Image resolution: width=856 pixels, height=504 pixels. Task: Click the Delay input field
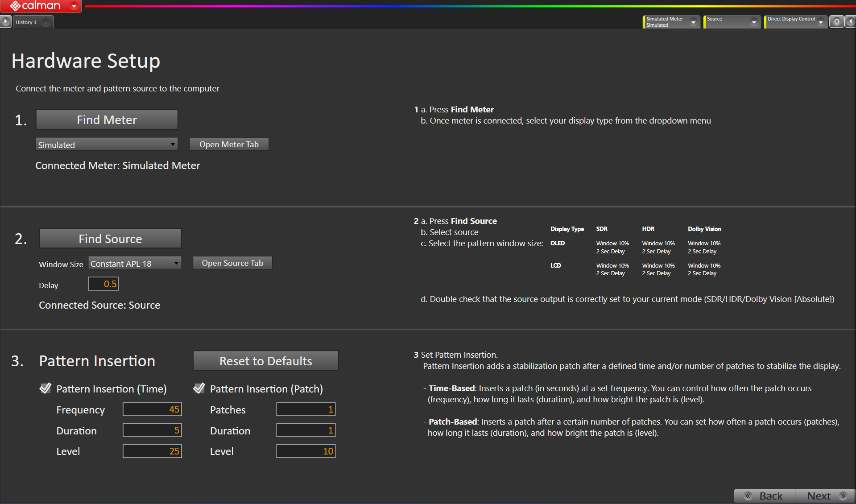point(103,284)
